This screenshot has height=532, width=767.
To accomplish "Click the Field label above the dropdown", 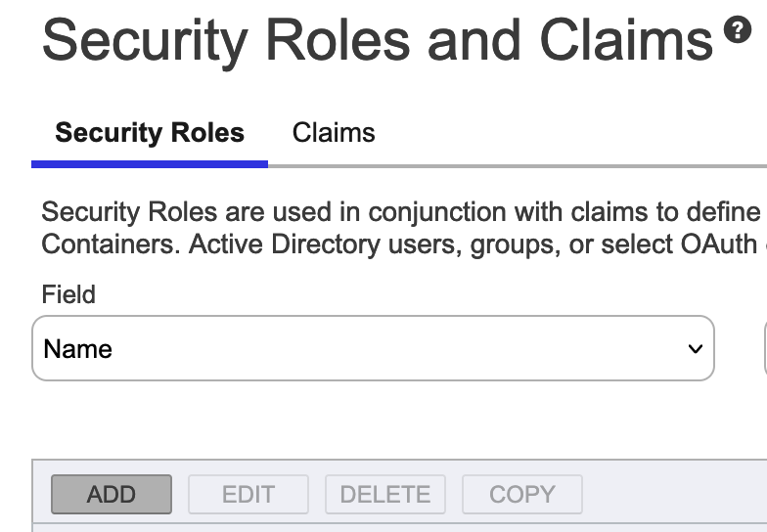I will (68, 293).
